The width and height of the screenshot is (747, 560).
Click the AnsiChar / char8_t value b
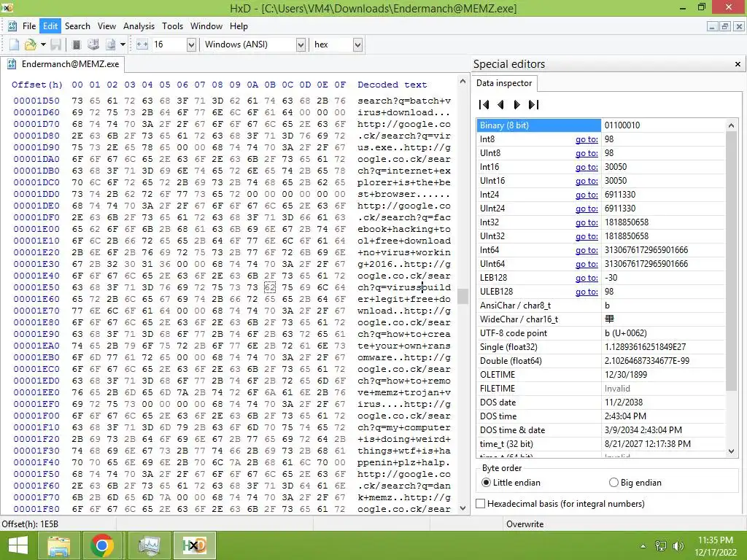(x=663, y=306)
